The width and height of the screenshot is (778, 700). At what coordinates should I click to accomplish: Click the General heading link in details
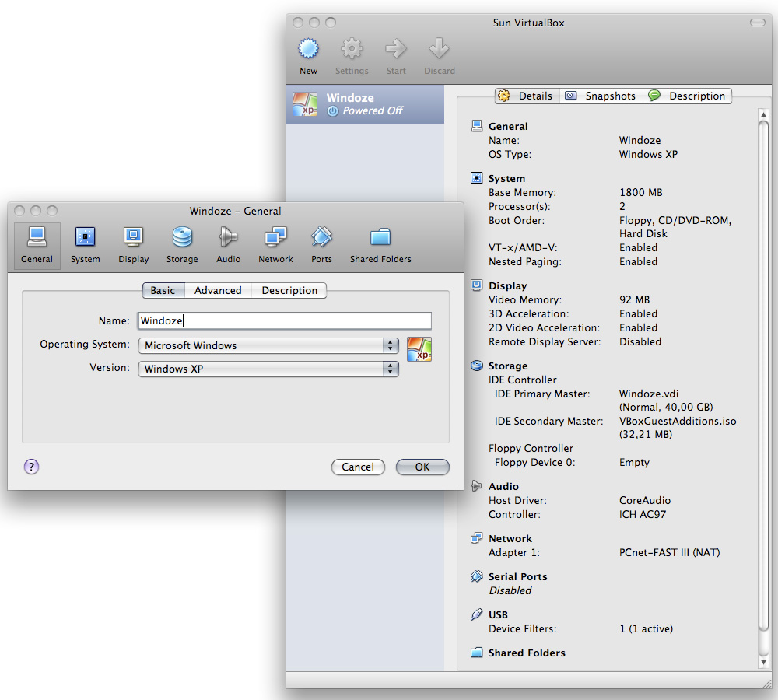pyautogui.click(x=508, y=126)
